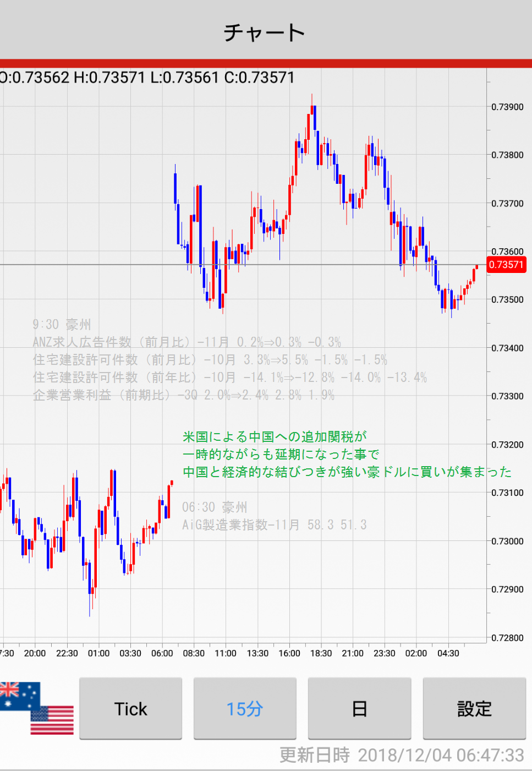Switch to the 日 daily chart
This screenshot has height=771, width=532.
click(359, 708)
